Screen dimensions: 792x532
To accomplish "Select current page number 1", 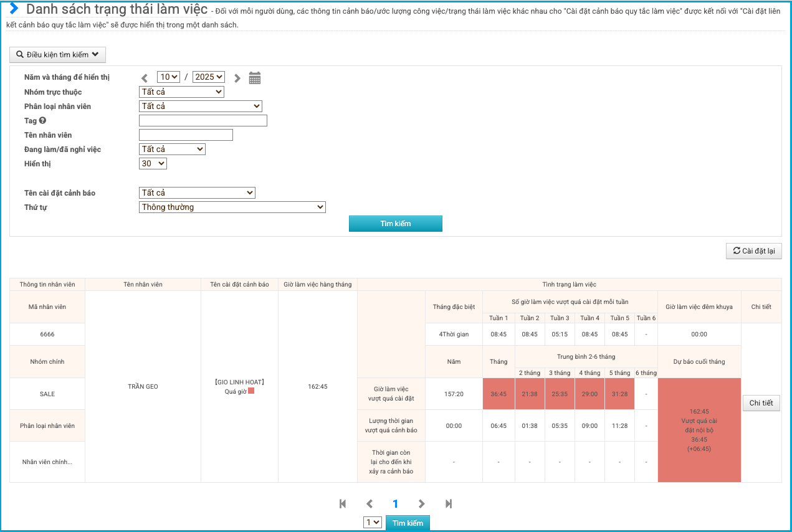I will click(x=395, y=504).
